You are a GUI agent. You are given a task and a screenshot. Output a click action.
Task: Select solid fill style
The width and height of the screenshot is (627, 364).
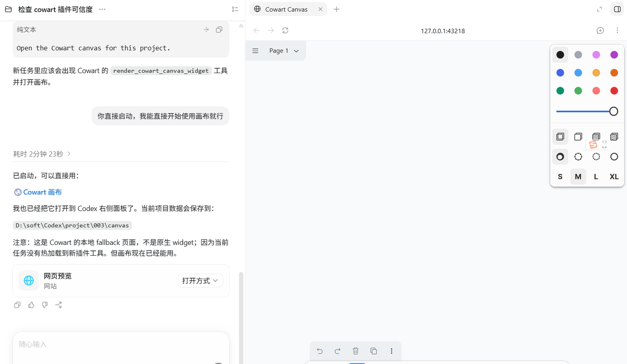[x=596, y=137]
